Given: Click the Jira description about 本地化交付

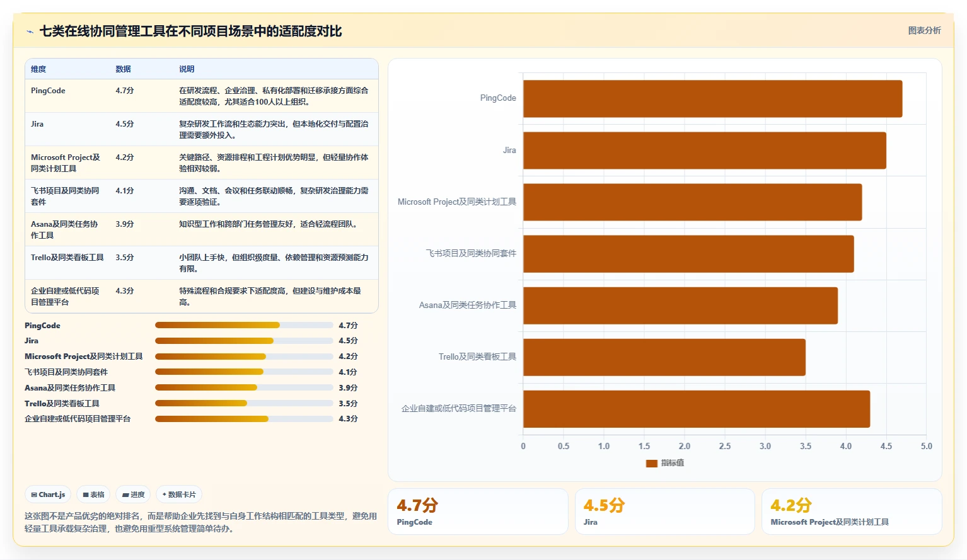Looking at the screenshot, I should pyautogui.click(x=274, y=130).
